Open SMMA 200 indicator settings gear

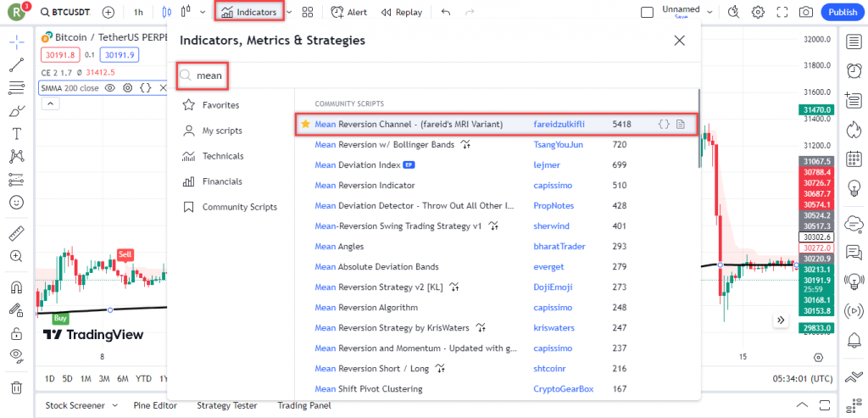[128, 88]
